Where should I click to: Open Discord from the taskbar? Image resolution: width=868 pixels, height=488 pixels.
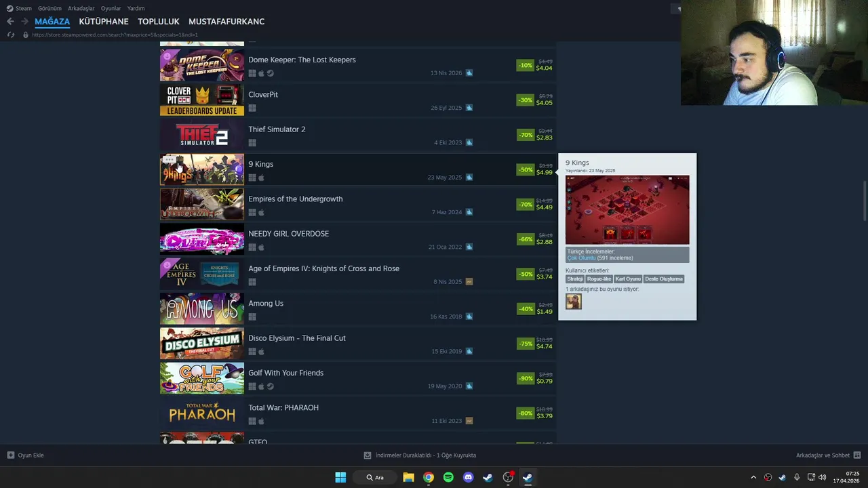(x=468, y=477)
